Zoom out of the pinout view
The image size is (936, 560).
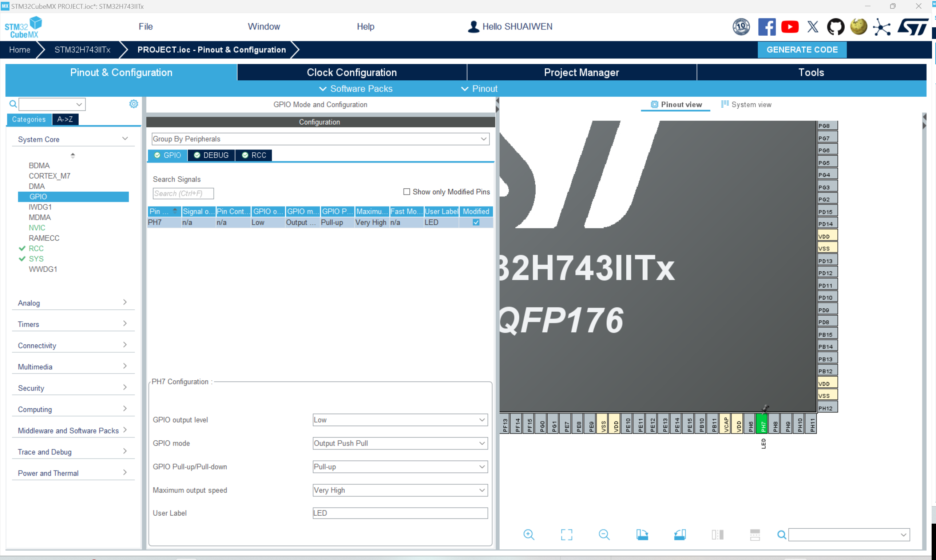604,534
